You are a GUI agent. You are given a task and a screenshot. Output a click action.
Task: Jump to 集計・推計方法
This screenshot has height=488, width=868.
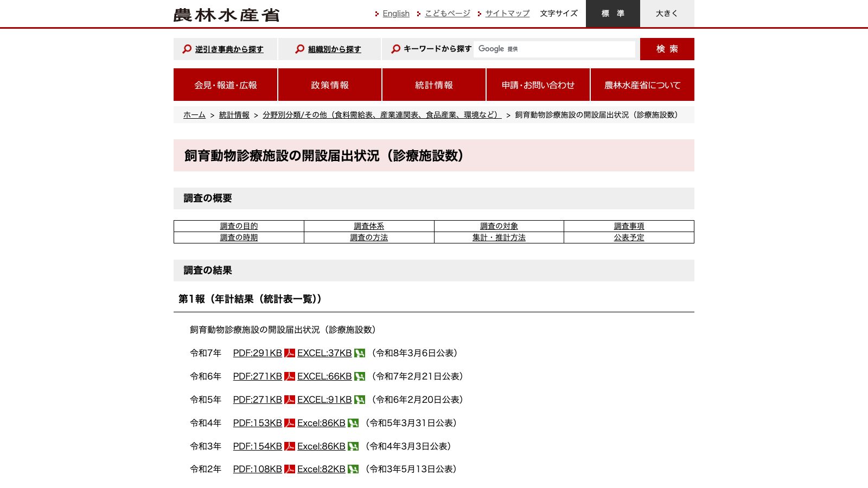tap(499, 237)
